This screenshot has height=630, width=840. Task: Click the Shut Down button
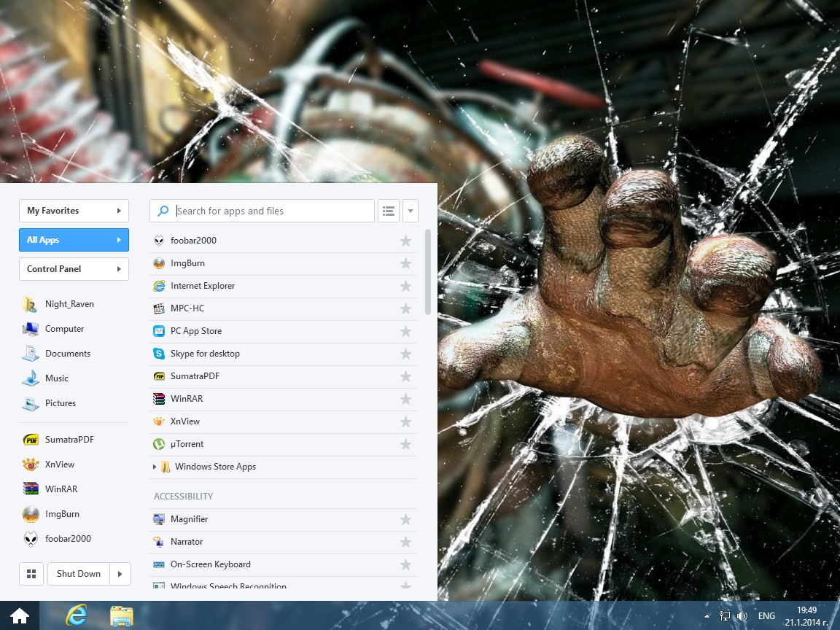(79, 574)
